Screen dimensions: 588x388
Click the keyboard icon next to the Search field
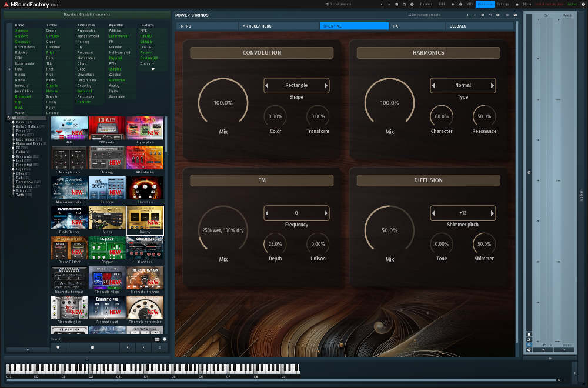156,339
